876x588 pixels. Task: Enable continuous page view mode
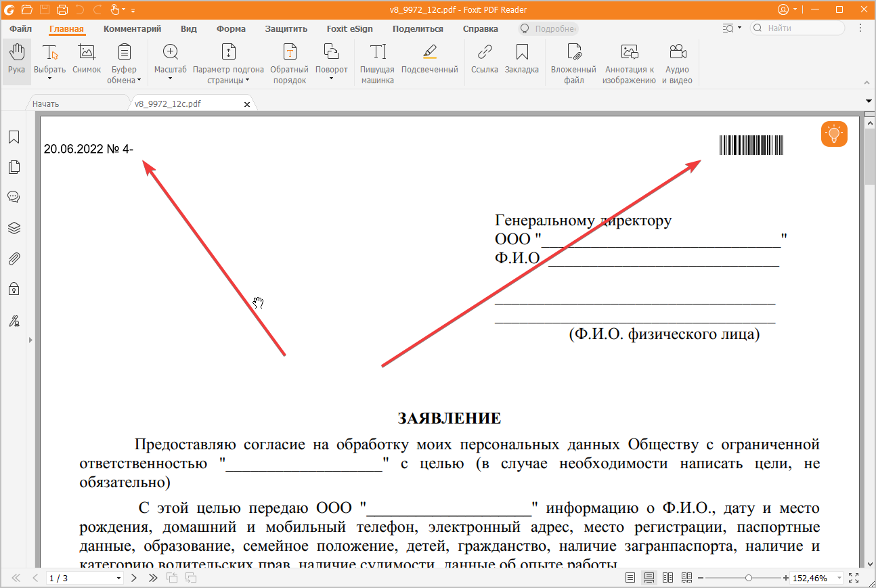coord(649,578)
